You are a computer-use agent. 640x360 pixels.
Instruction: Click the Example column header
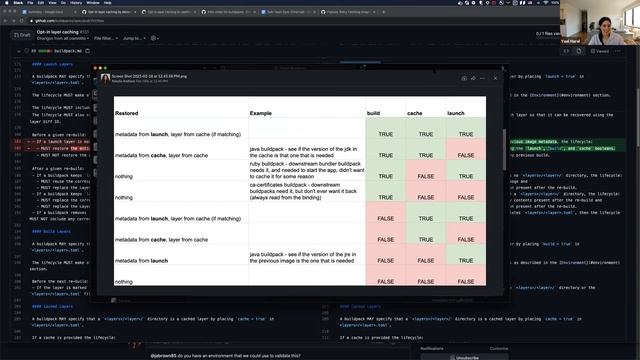pos(260,113)
